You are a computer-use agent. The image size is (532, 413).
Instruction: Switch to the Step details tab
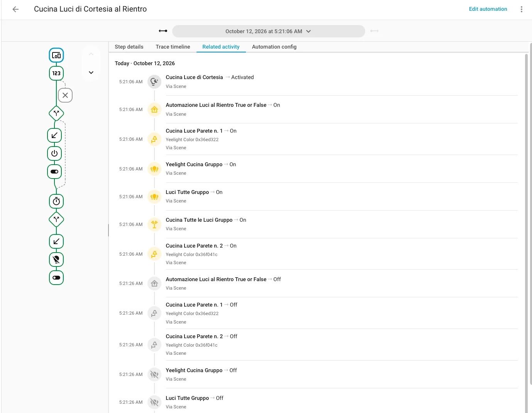click(129, 47)
